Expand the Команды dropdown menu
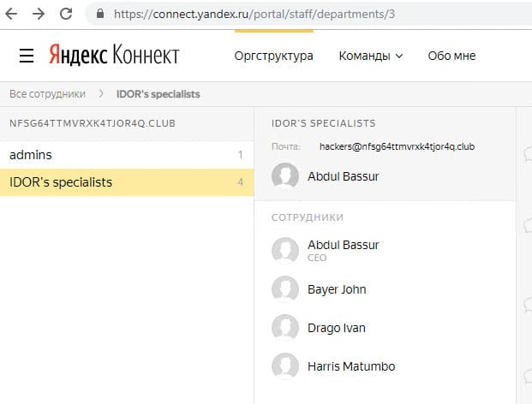The image size is (532, 404). [371, 56]
